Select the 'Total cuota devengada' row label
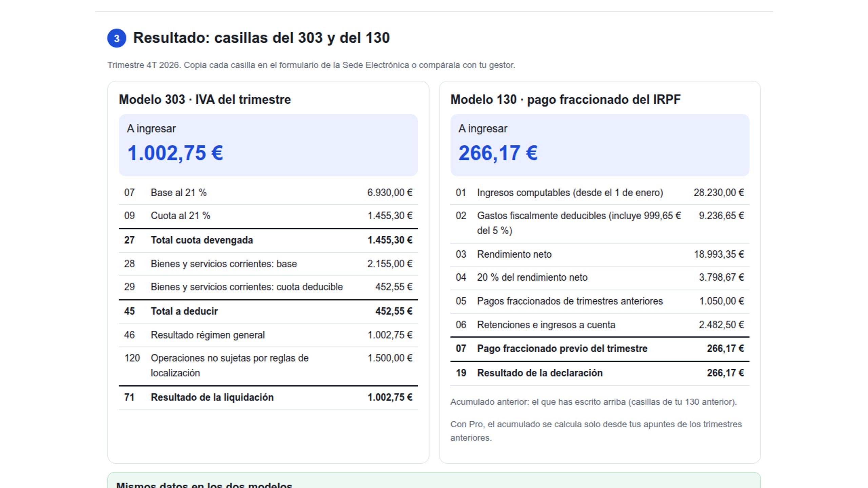868x488 pixels. pyautogui.click(x=202, y=240)
